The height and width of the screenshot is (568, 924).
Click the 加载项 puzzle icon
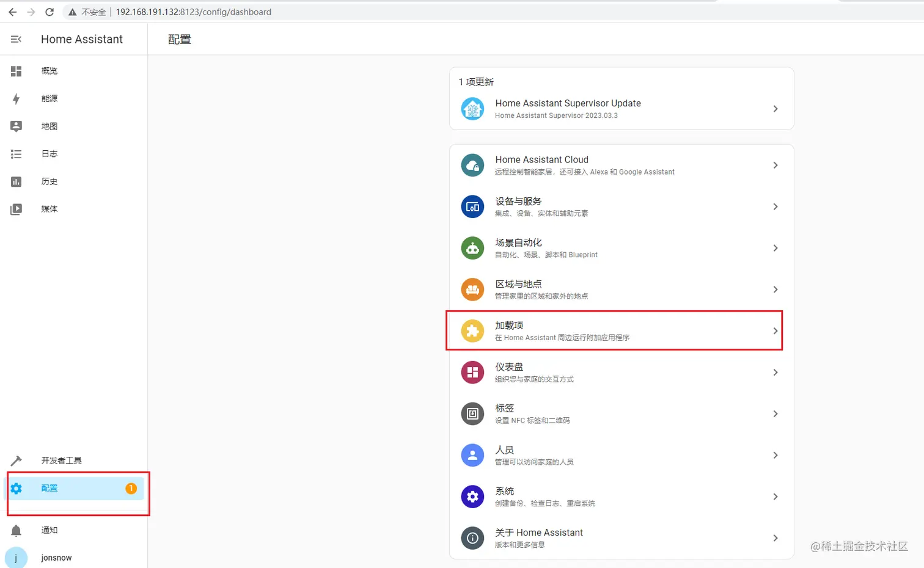(472, 331)
